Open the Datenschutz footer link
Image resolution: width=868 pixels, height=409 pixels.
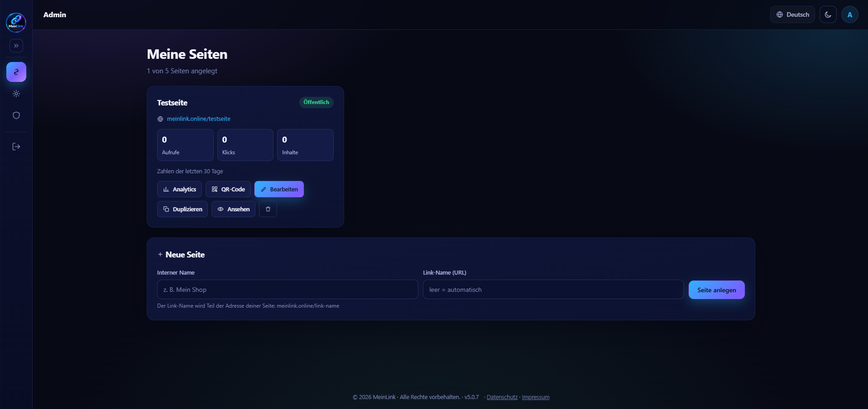[502, 397]
